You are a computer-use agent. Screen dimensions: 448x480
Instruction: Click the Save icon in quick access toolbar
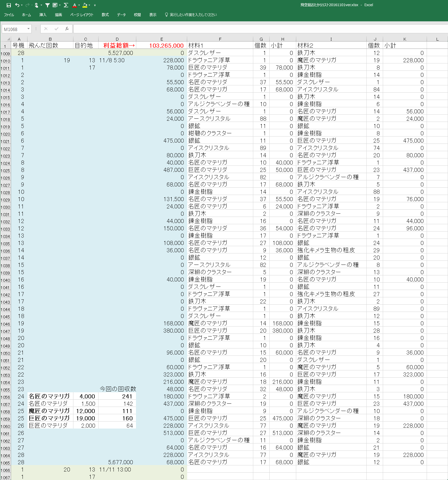[x=9, y=5]
